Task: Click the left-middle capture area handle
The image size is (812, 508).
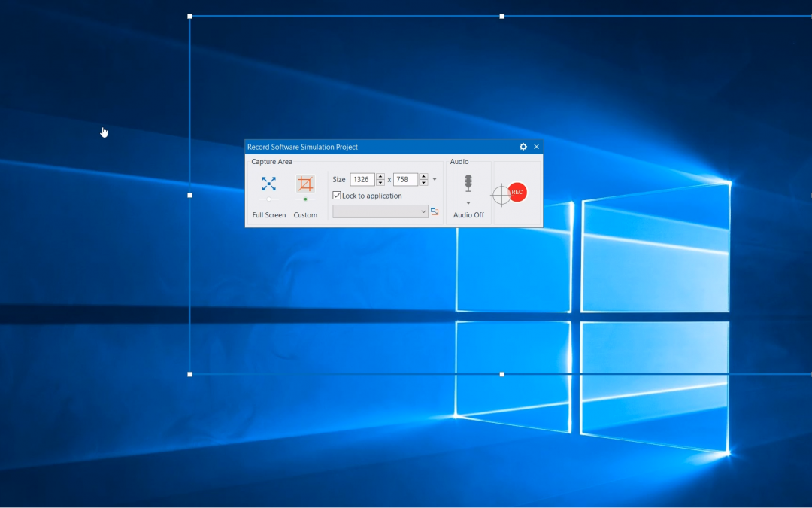Action: pos(190,196)
